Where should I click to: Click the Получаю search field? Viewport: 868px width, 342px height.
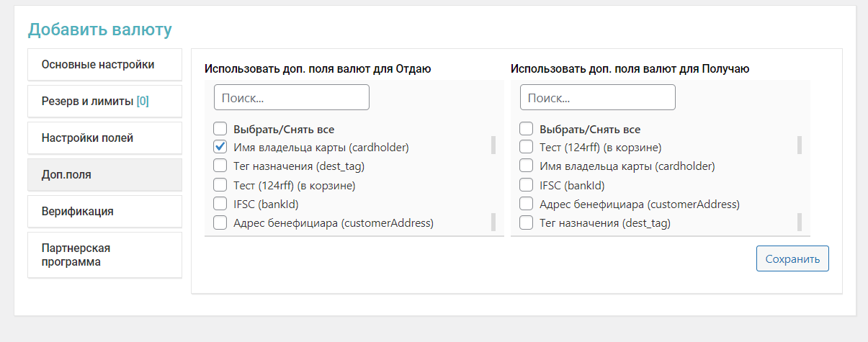click(597, 97)
